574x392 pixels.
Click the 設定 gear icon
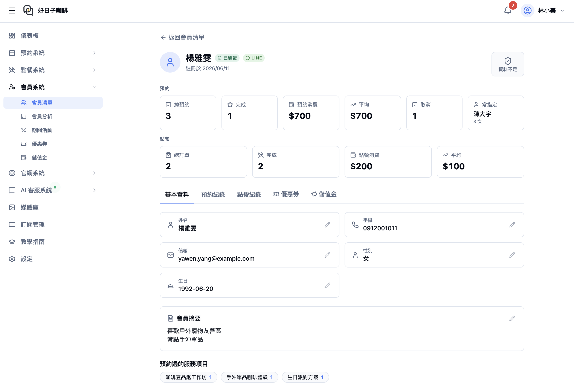(12, 259)
